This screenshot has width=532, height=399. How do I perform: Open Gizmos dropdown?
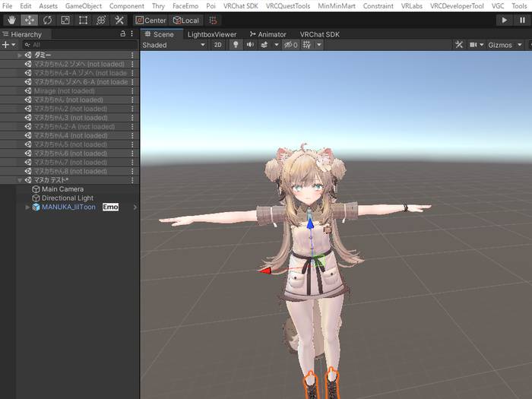[505, 45]
